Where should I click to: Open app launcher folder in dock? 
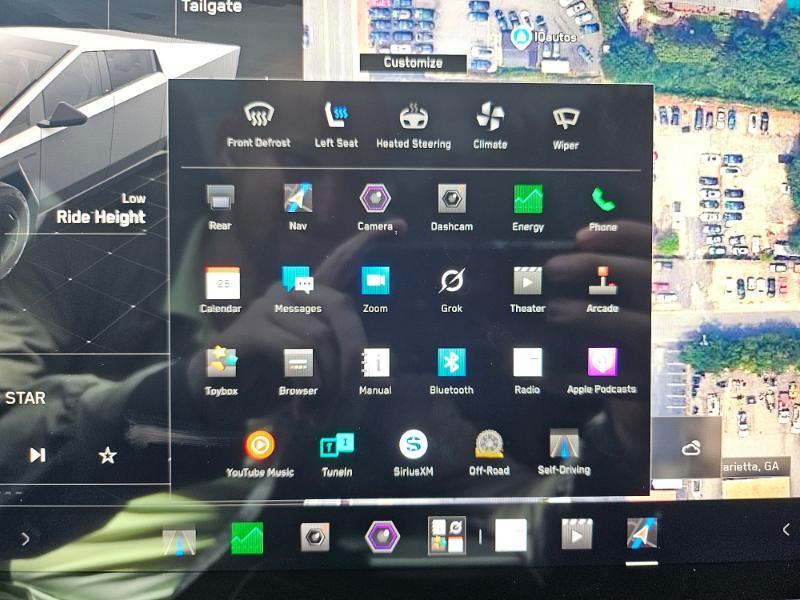(447, 535)
